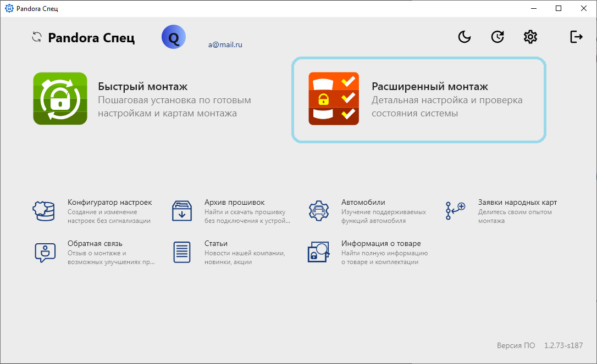Click the Информация о товаре magnifier icon
Viewport: 597px width, 364px height.
[x=318, y=252]
